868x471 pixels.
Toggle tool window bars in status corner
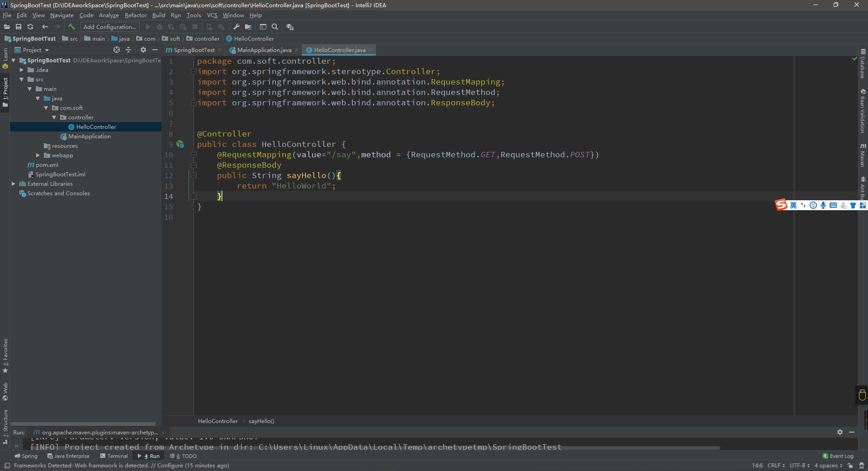pos(7,466)
